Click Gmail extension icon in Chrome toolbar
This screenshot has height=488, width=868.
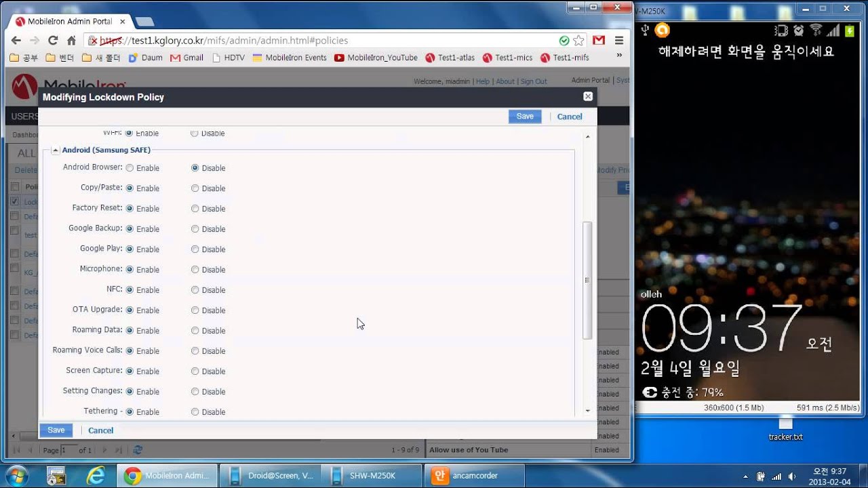pyautogui.click(x=599, y=41)
